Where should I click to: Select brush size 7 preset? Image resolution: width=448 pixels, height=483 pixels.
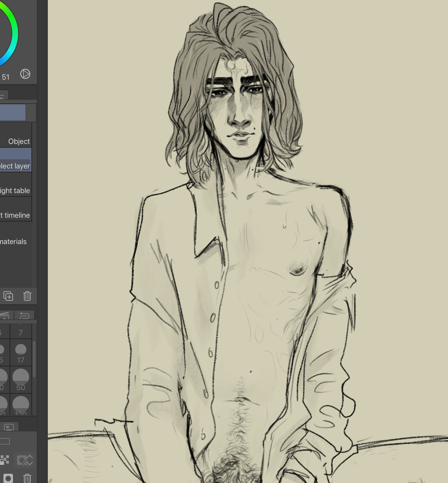click(21, 331)
